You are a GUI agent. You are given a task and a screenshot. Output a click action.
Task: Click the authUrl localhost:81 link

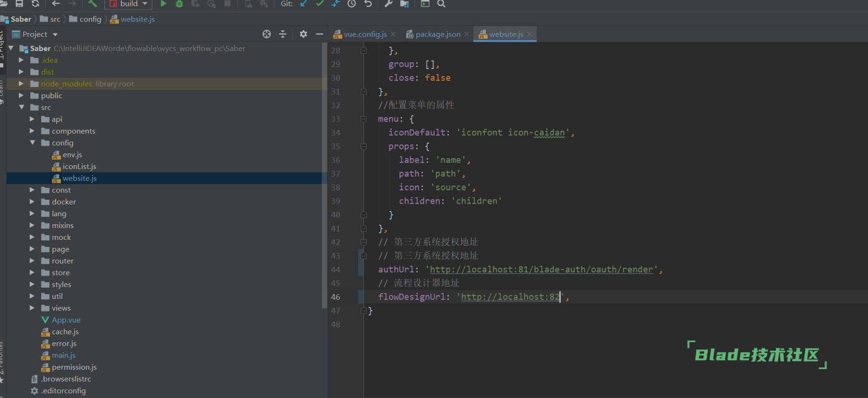click(x=541, y=270)
